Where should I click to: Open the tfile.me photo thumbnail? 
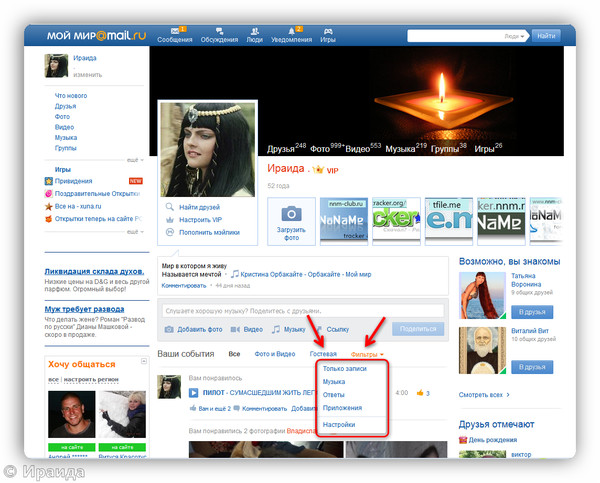(448, 220)
